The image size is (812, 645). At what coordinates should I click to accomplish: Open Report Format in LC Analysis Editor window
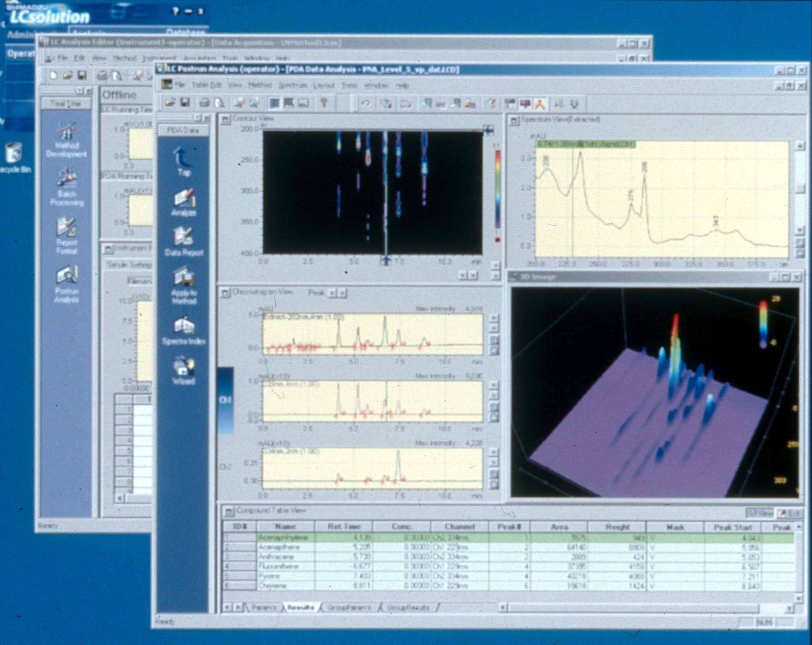coord(67,236)
